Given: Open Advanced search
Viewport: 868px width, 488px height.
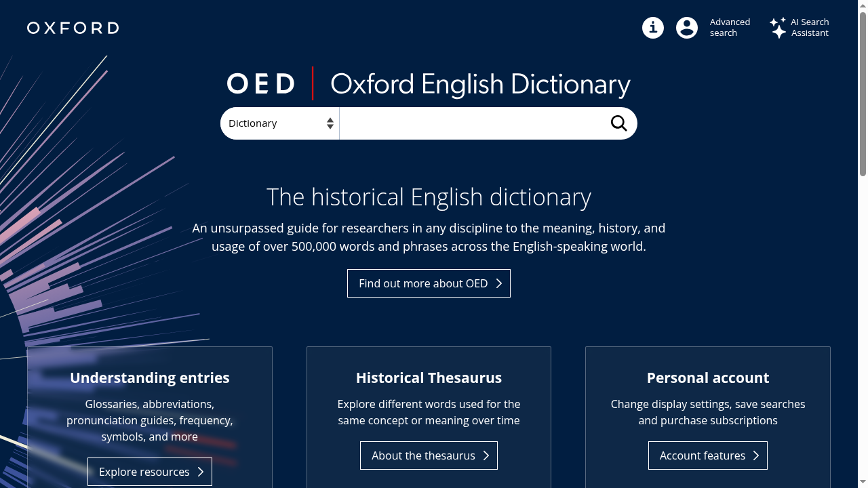Looking at the screenshot, I should [x=730, y=27].
